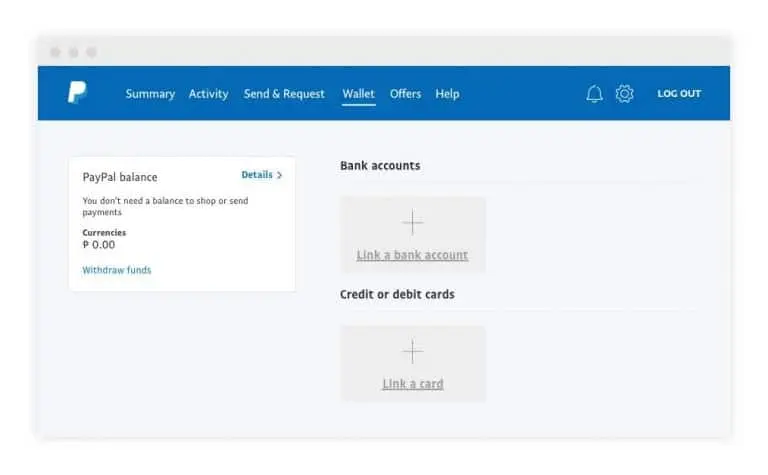Open the Help menu item
This screenshot has height=475, width=768.
click(x=447, y=94)
